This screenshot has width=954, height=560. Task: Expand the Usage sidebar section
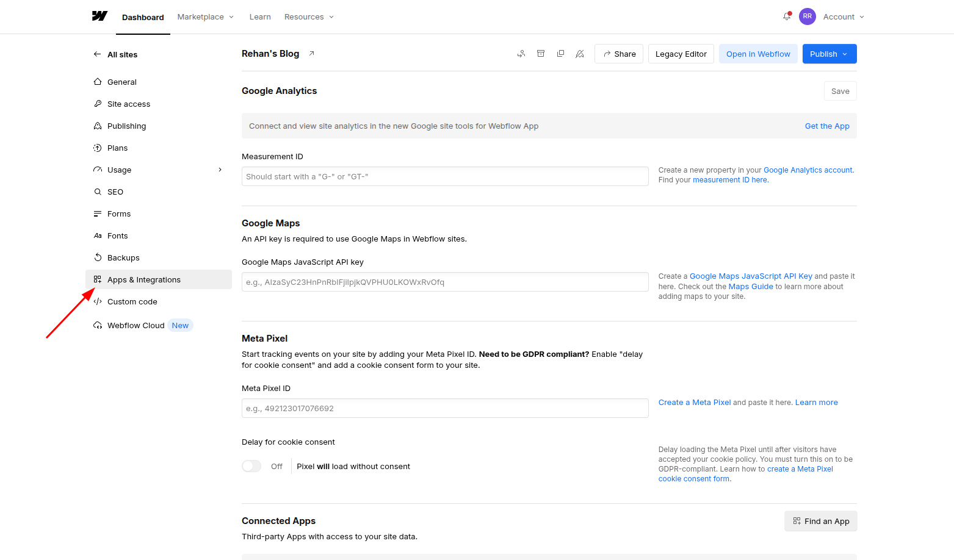(x=220, y=170)
